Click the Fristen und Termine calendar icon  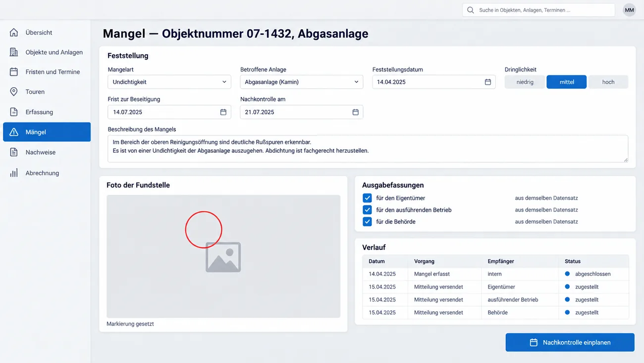(14, 72)
